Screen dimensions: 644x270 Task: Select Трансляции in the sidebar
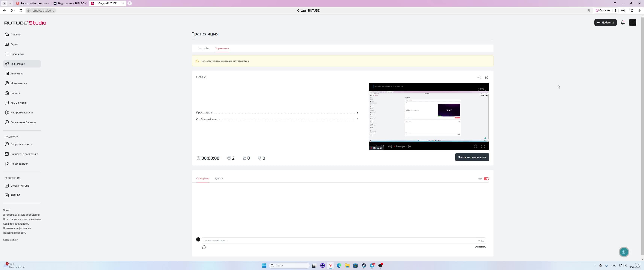[22, 64]
